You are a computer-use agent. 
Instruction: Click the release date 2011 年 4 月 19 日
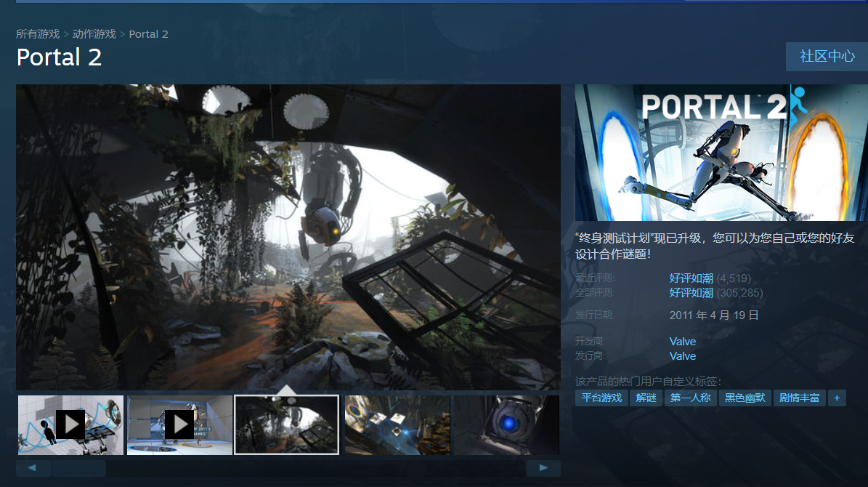[714, 315]
